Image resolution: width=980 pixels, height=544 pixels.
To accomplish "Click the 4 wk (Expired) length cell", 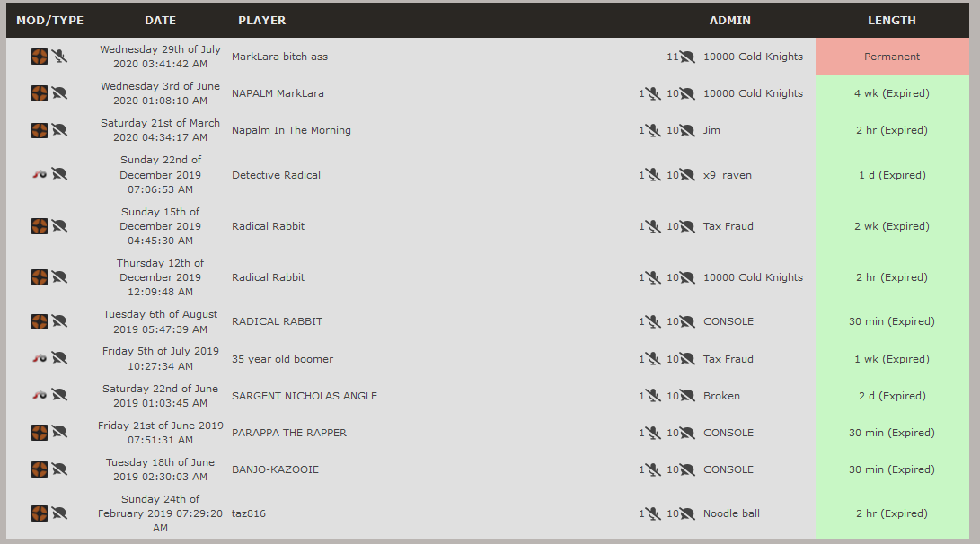I will [892, 93].
